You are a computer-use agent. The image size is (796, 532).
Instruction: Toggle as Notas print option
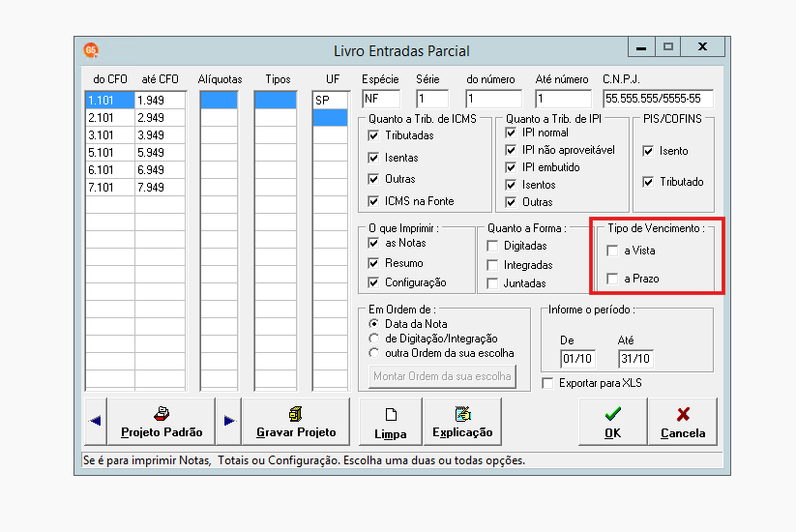click(373, 243)
